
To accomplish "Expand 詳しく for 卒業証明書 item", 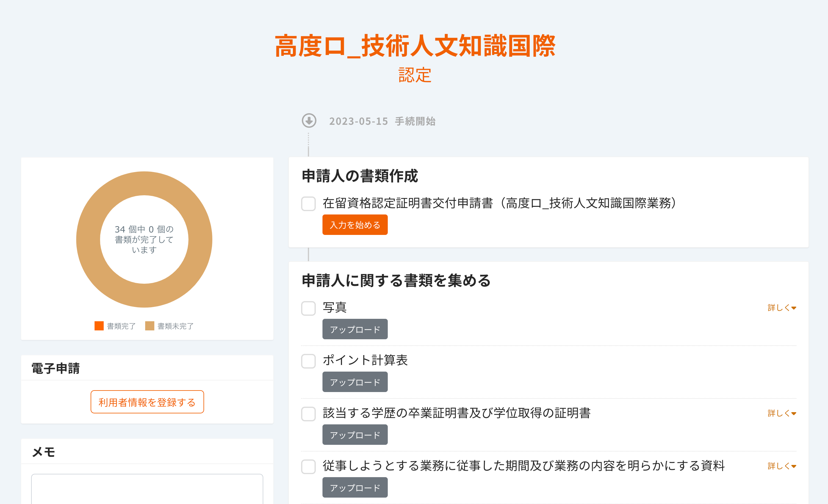I will coord(782,413).
